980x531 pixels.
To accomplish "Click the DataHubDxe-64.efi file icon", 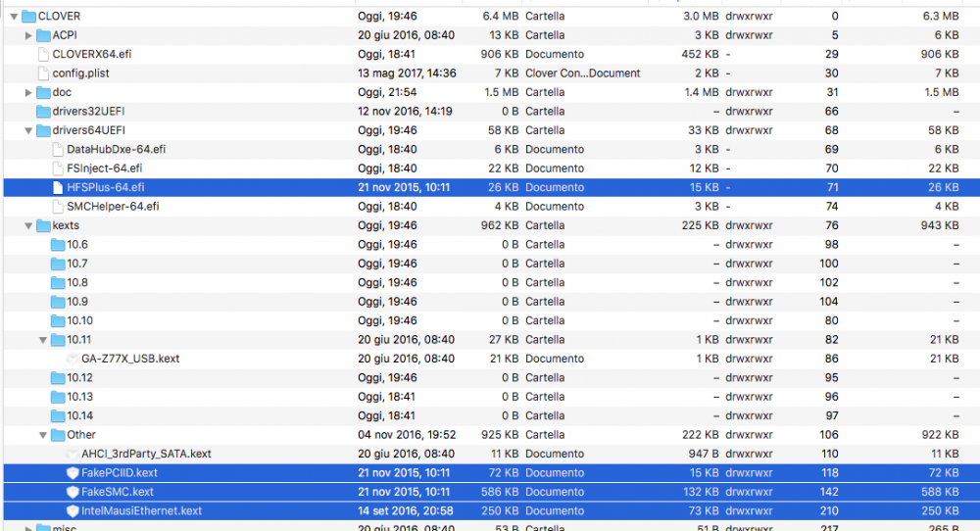I will point(58,149).
